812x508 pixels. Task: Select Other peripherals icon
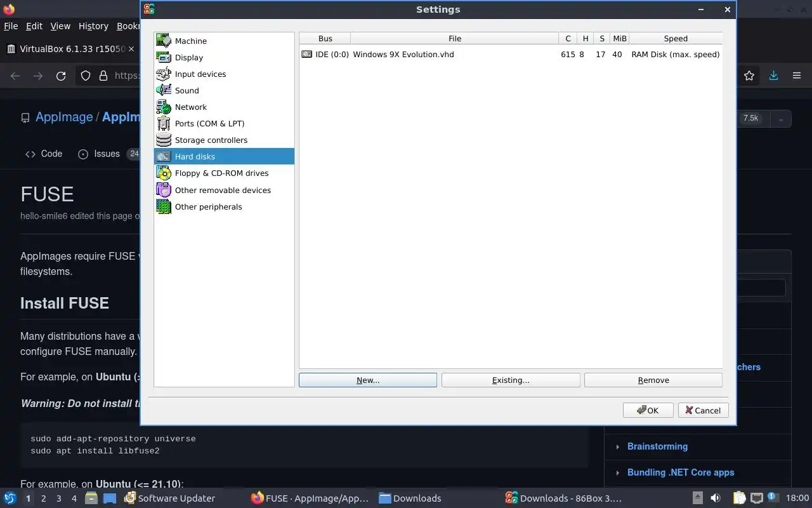pos(164,206)
